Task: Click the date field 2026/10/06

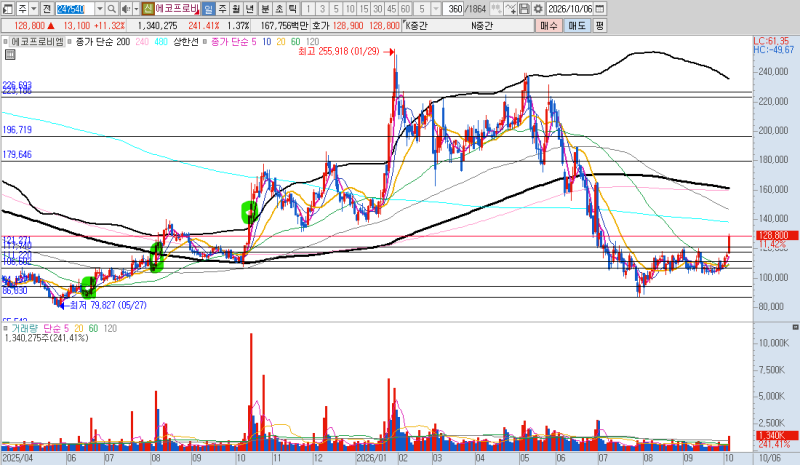Action: click(x=570, y=9)
